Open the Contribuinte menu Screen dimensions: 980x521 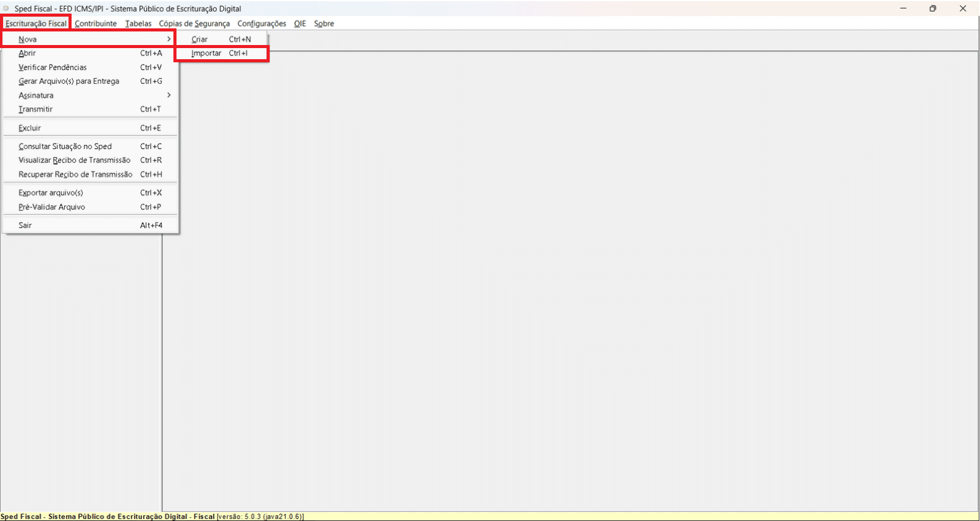96,23
